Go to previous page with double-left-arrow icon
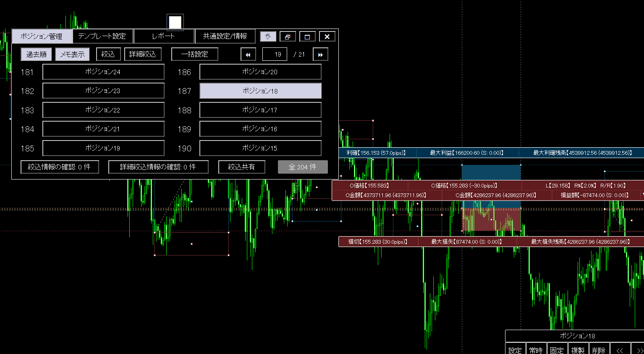Image resolution: width=644 pixels, height=354 pixels. click(x=248, y=54)
